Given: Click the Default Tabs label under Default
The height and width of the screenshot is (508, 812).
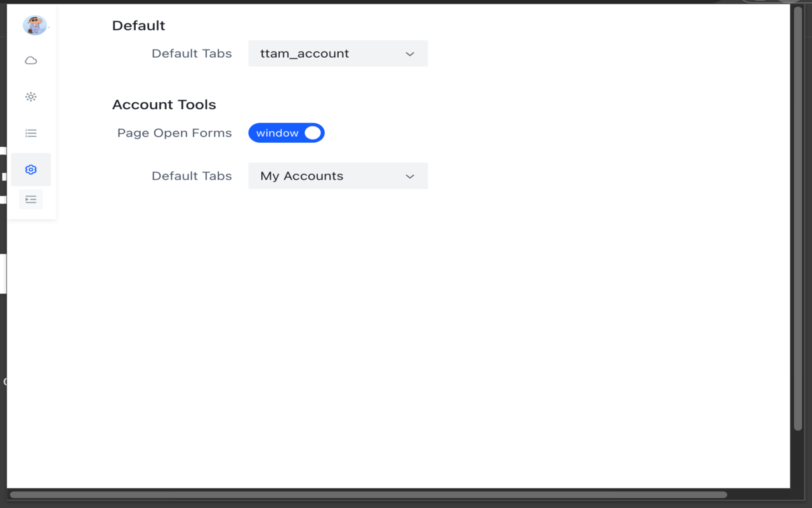Looking at the screenshot, I should 192,54.
